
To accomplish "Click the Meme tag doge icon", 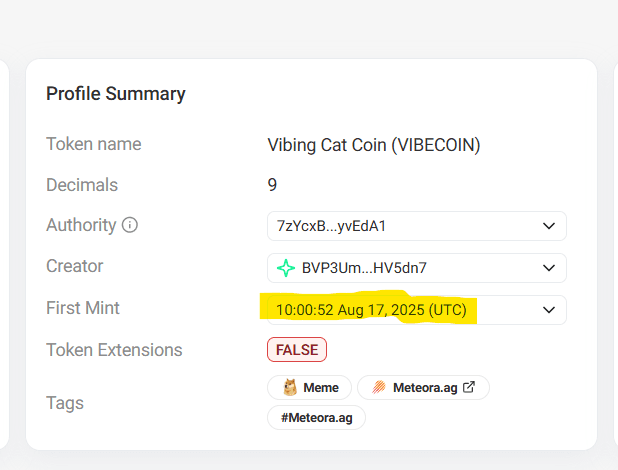I will pos(291,387).
